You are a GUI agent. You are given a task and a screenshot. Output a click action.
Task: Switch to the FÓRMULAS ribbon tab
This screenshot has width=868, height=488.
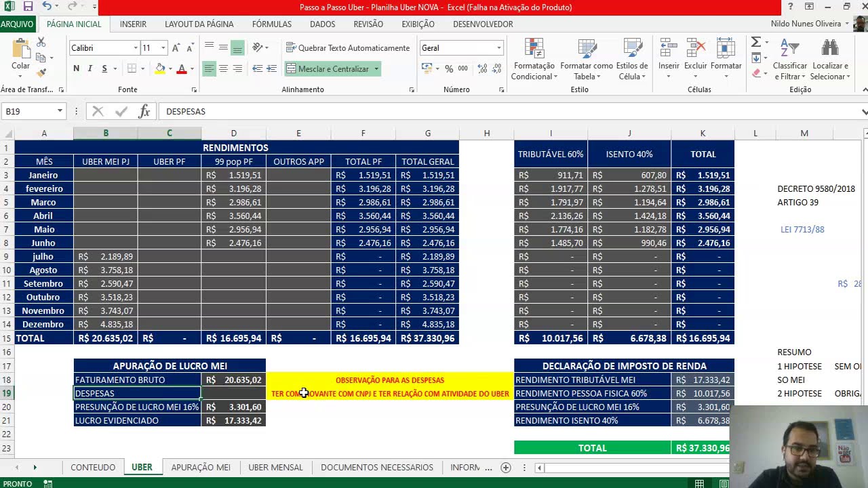[x=272, y=24]
